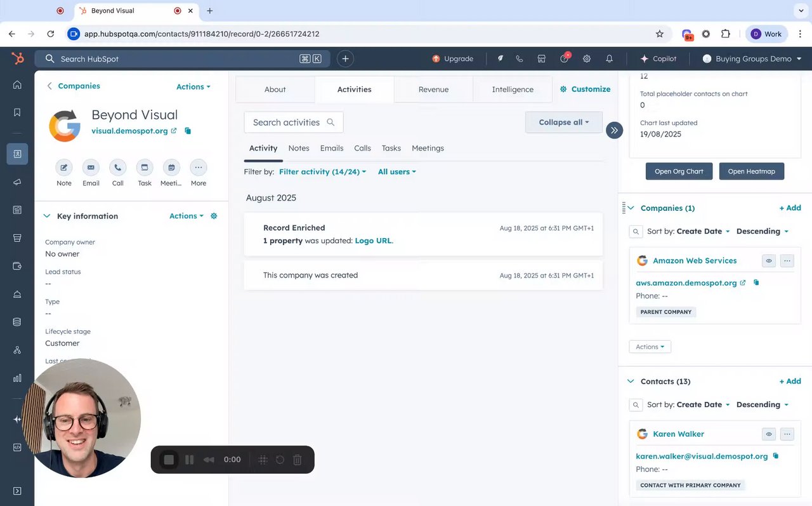Image resolution: width=812 pixels, height=506 pixels.
Task: Open Key information settings gear
Action: (x=214, y=216)
